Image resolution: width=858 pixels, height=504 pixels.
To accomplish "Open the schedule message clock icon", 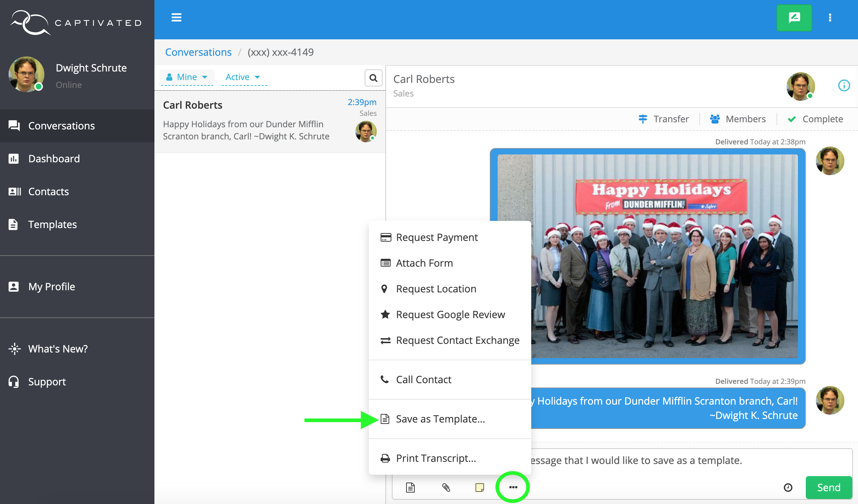I will tap(788, 488).
